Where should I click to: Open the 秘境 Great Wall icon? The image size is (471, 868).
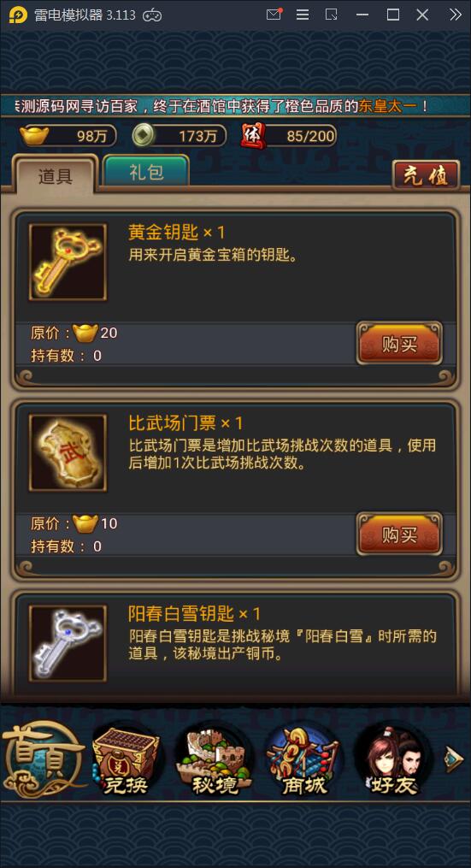pos(215,761)
